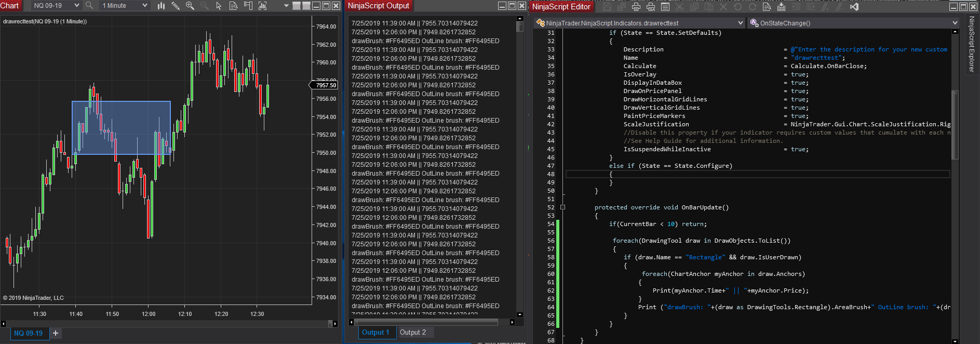Screen dimensions: 980x344
Task: Open the NinjaScript Explorer side panel
Action: (x=972, y=44)
